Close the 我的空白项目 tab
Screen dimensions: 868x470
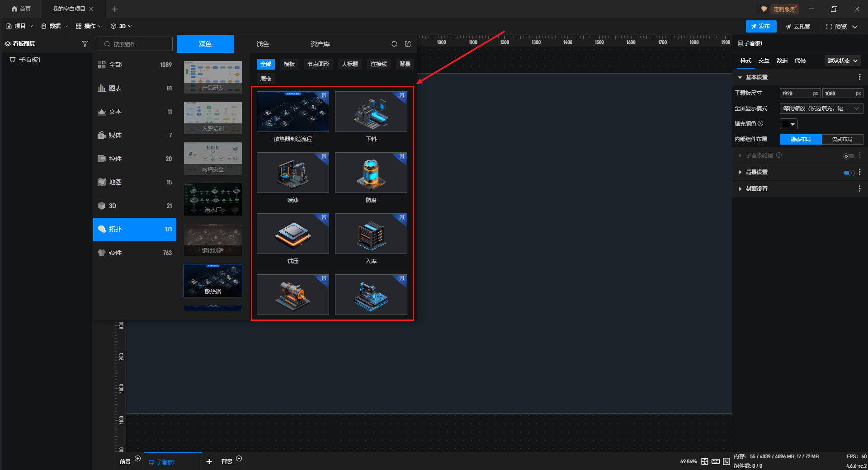[x=91, y=9]
